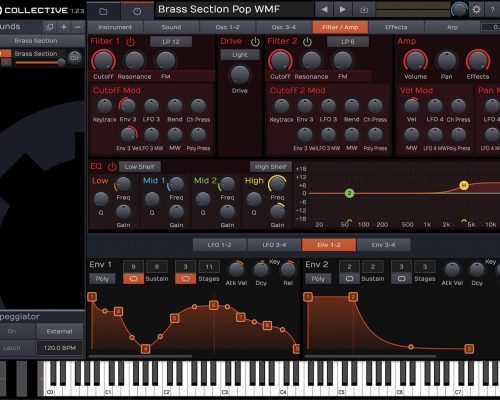Switch to the Effects tab
The image size is (500, 400).
(x=396, y=27)
